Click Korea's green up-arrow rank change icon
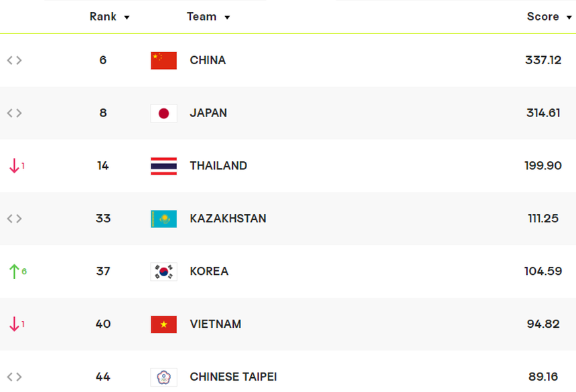The image size is (576, 392). pyautogui.click(x=14, y=272)
